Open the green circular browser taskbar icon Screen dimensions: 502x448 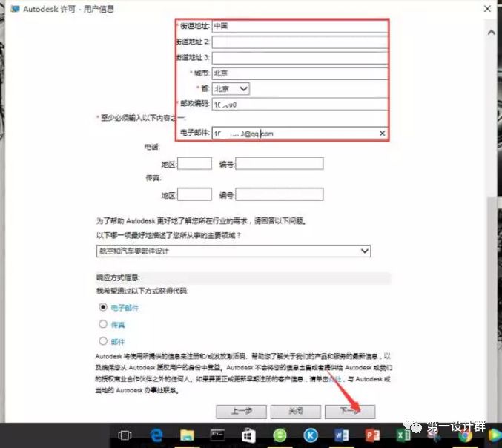(280, 435)
